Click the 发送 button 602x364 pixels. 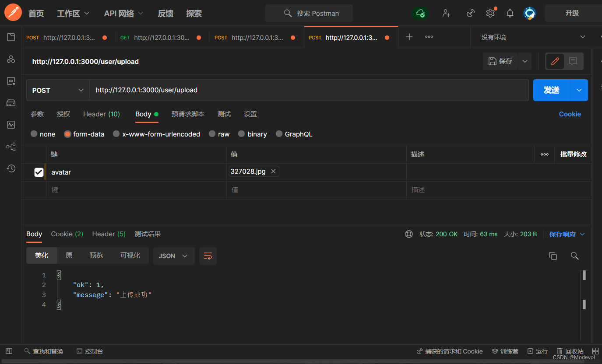tap(552, 90)
